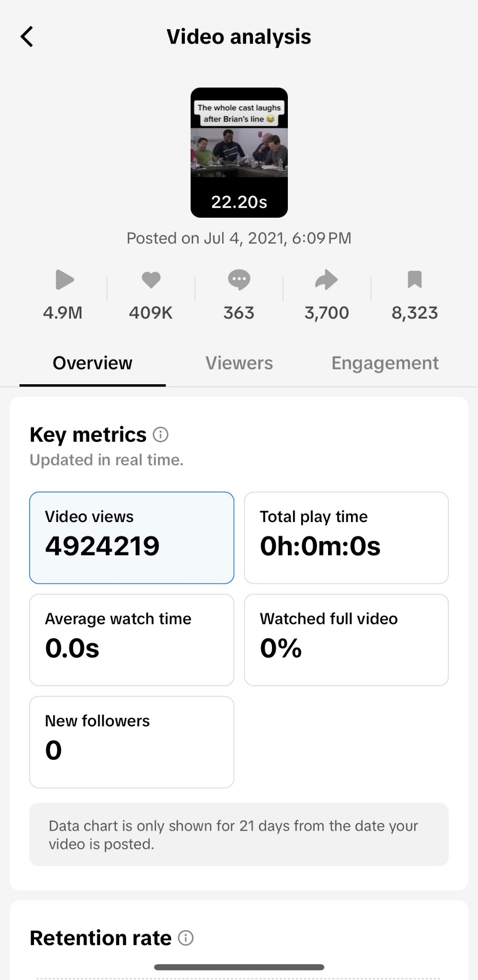Tap the bookmark saves icon
The height and width of the screenshot is (980, 478).
pyautogui.click(x=414, y=279)
